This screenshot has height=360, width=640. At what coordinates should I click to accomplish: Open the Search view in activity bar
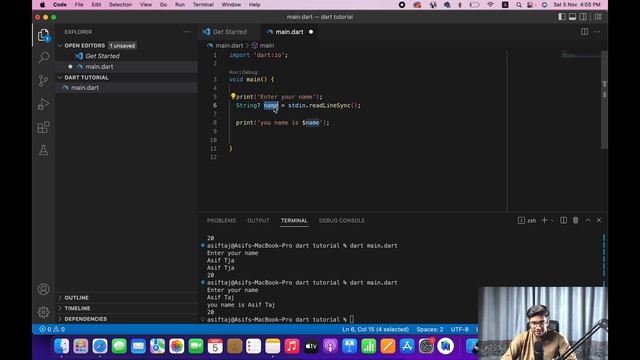[43, 57]
